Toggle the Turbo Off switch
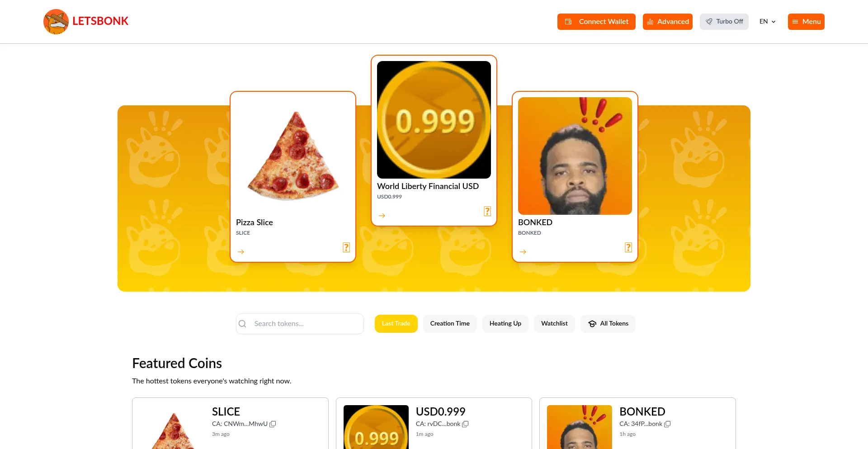868x449 pixels. (724, 22)
